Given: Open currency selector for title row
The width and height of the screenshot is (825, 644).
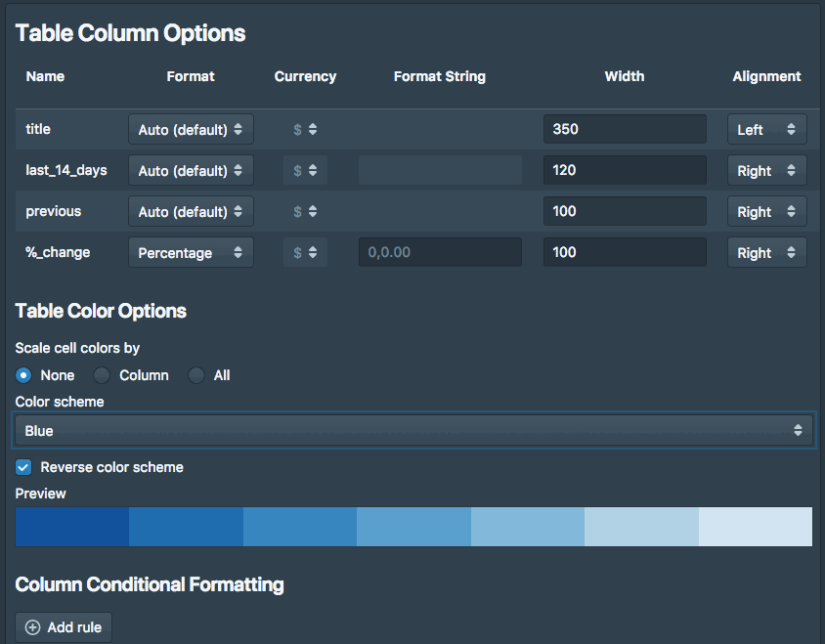Looking at the screenshot, I should click(x=305, y=129).
